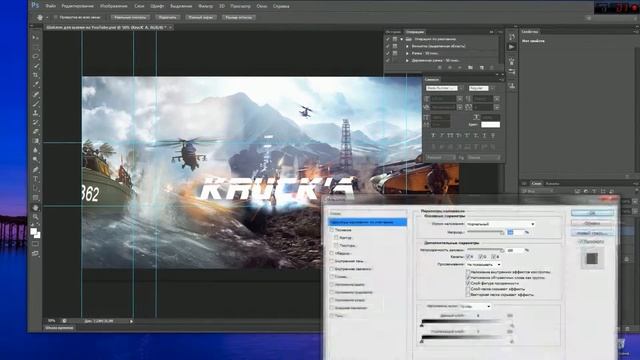
Task: Click white text color swatch in Character panel
Action: point(490,124)
